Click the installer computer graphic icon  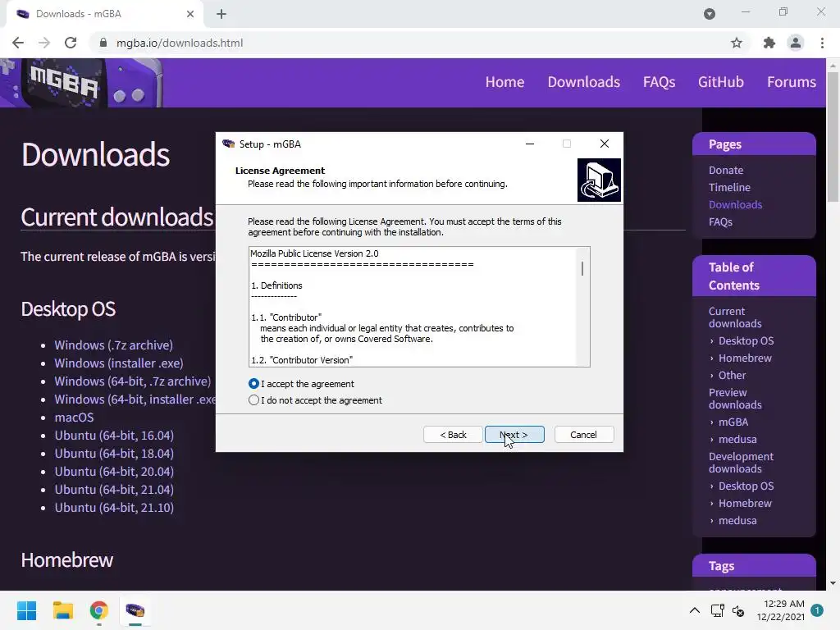click(599, 180)
